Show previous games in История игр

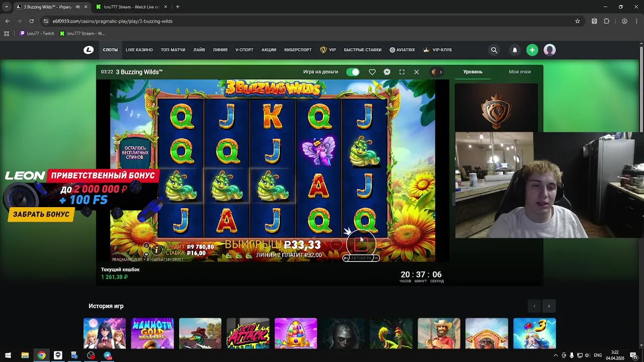coord(534,306)
